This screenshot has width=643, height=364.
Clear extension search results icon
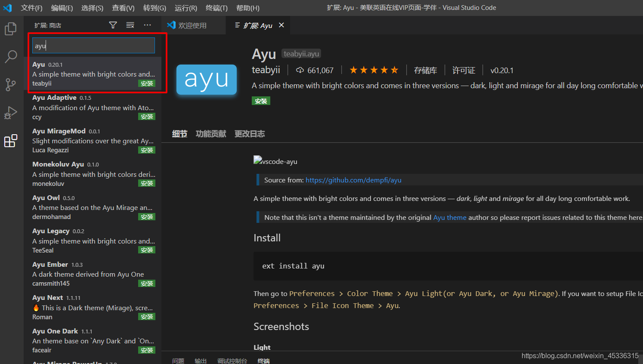(x=130, y=25)
